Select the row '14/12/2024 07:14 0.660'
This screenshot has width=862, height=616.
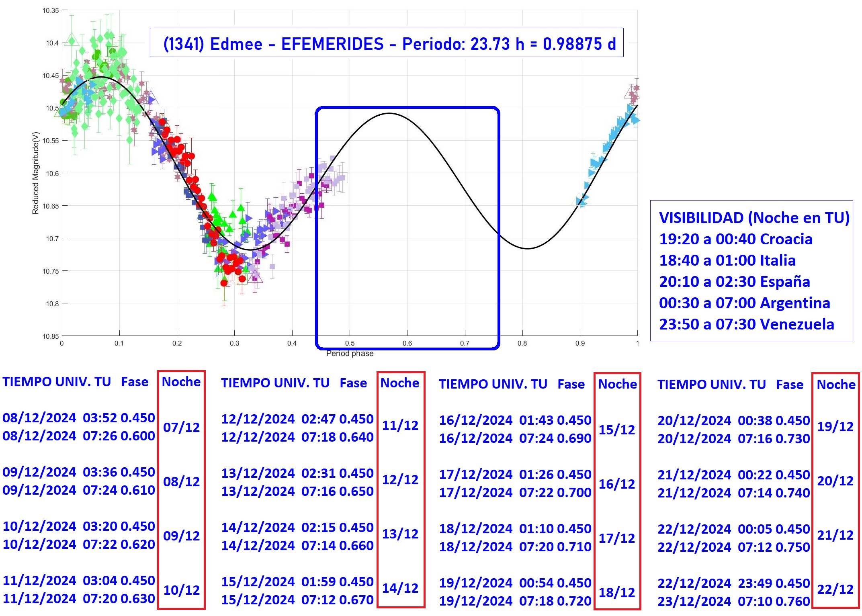click(297, 546)
